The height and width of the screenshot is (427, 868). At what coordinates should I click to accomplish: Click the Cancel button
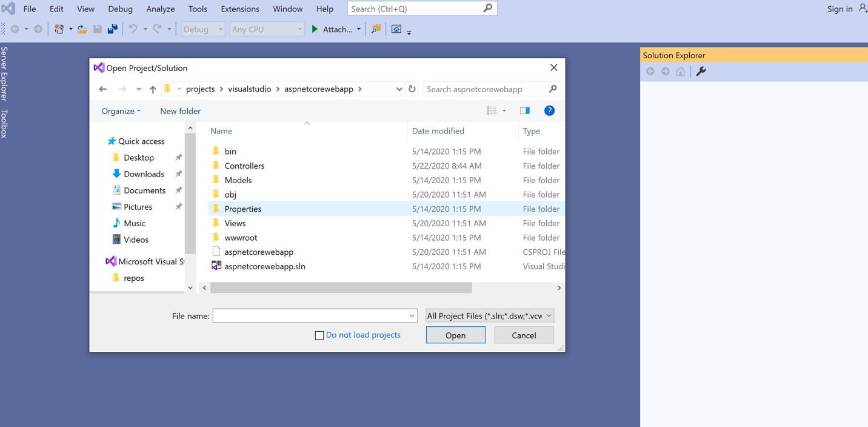pyautogui.click(x=524, y=335)
